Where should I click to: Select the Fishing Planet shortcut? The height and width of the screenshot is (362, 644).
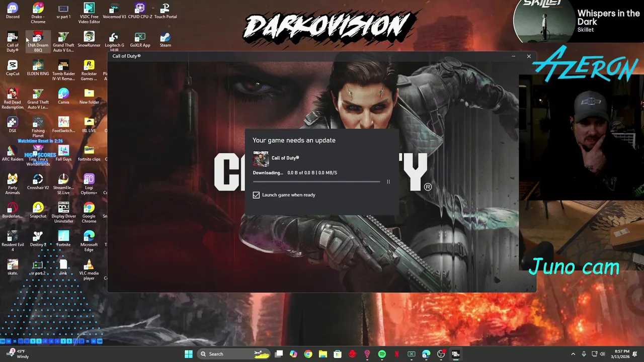[38, 128]
